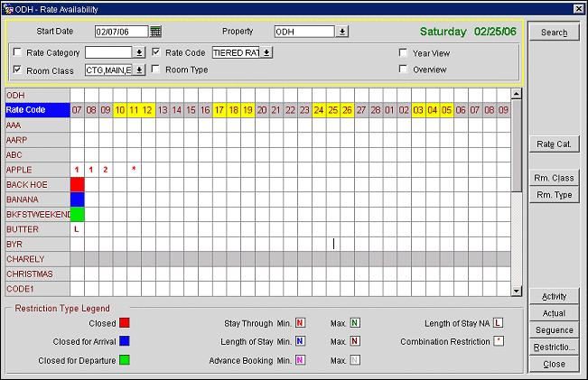Click the Advance Booking Min legend icon
The width and height of the screenshot is (588, 380).
point(300,360)
